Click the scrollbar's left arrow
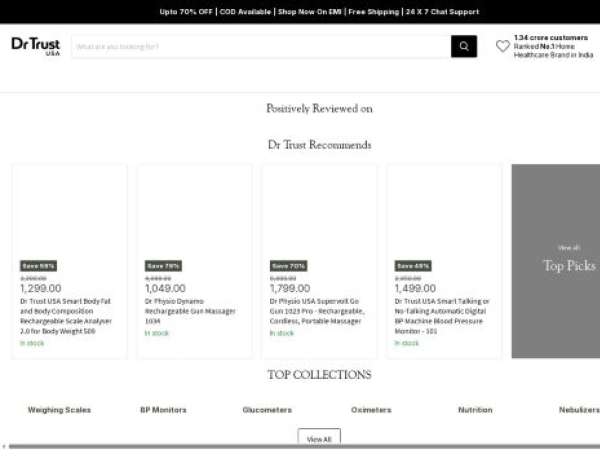The image size is (600, 450). tap(3, 446)
